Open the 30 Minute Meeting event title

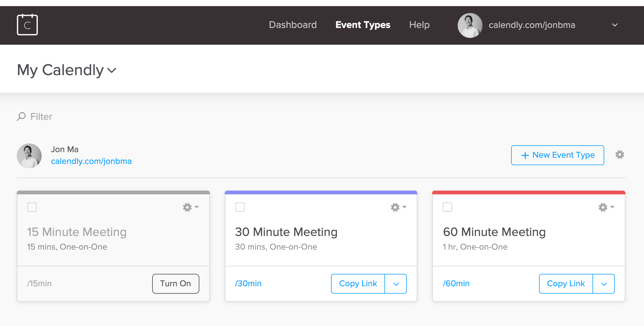click(286, 232)
